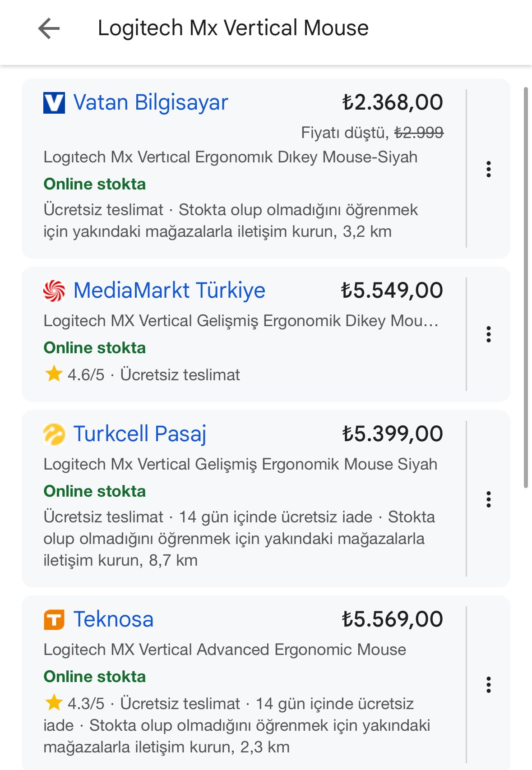Tap the star rating icon for Teknosa
Screen dimensions: 532x770
tap(54, 702)
